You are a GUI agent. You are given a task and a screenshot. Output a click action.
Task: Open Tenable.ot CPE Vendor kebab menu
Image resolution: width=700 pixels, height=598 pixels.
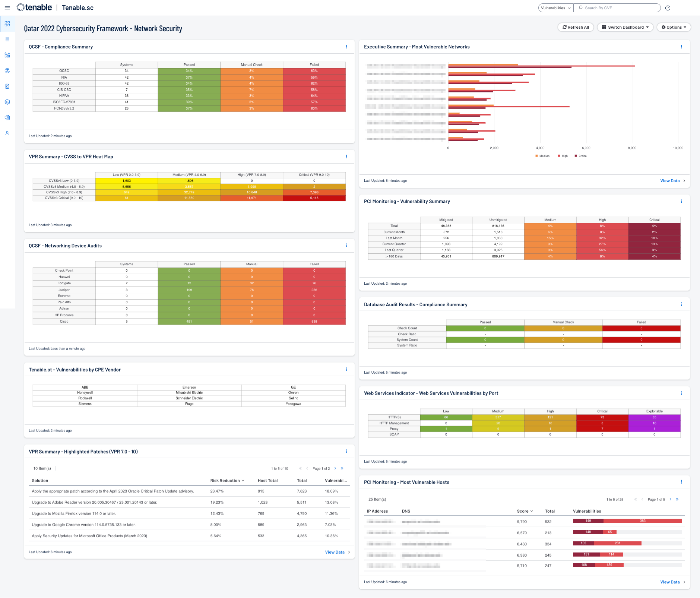point(346,370)
